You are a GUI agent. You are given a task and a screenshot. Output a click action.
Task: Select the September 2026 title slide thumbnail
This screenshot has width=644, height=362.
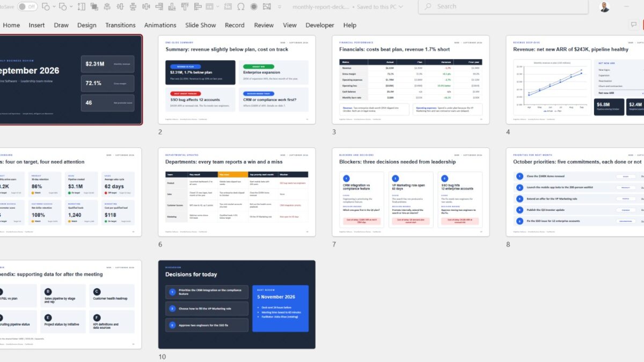[71, 80]
